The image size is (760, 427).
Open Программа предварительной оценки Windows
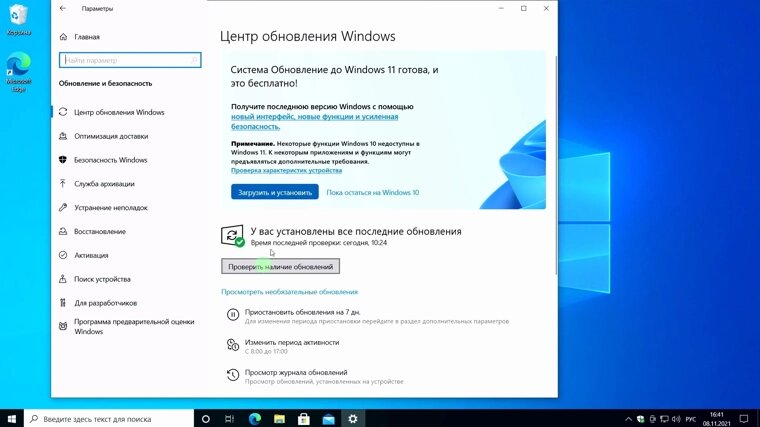click(x=134, y=326)
